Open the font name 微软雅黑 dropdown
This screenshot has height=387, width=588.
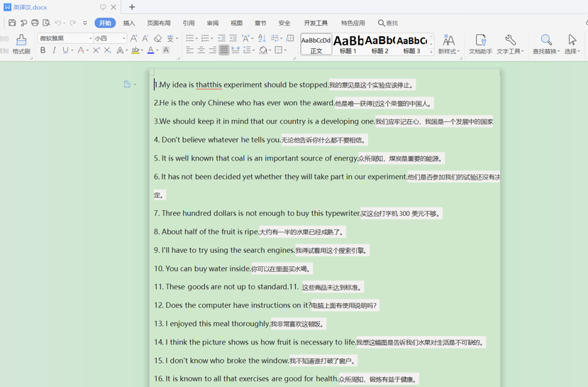point(90,38)
